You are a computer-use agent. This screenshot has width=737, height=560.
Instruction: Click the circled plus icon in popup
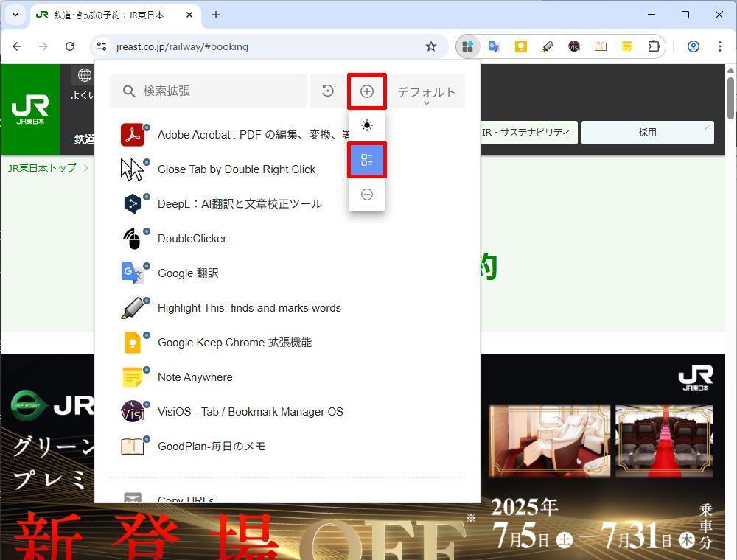coord(367,91)
